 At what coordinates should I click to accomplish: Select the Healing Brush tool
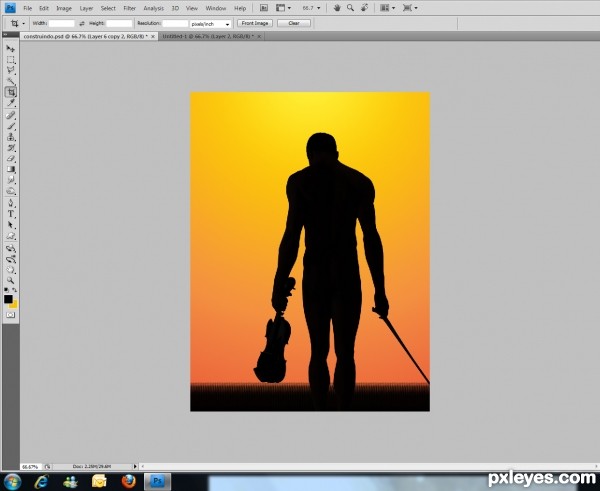click(10, 116)
